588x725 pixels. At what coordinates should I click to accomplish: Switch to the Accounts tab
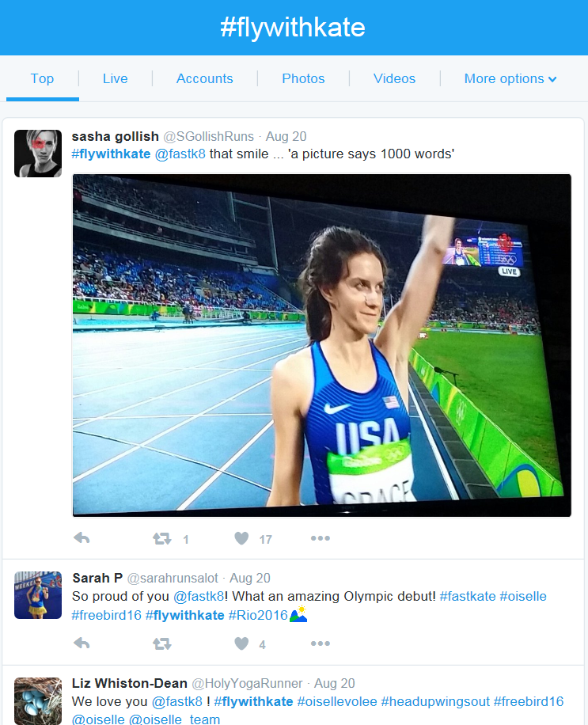point(204,78)
